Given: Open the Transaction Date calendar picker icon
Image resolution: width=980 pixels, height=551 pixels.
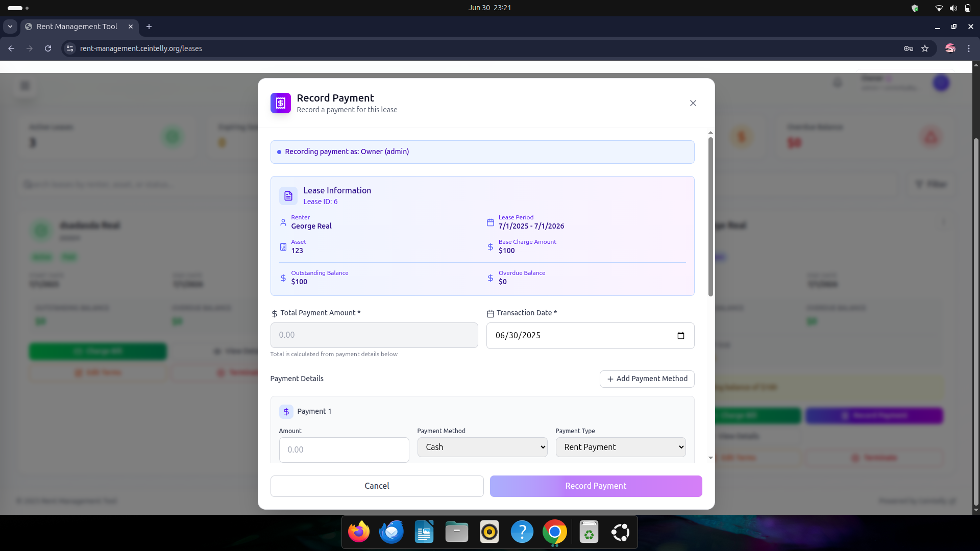Looking at the screenshot, I should click(680, 336).
